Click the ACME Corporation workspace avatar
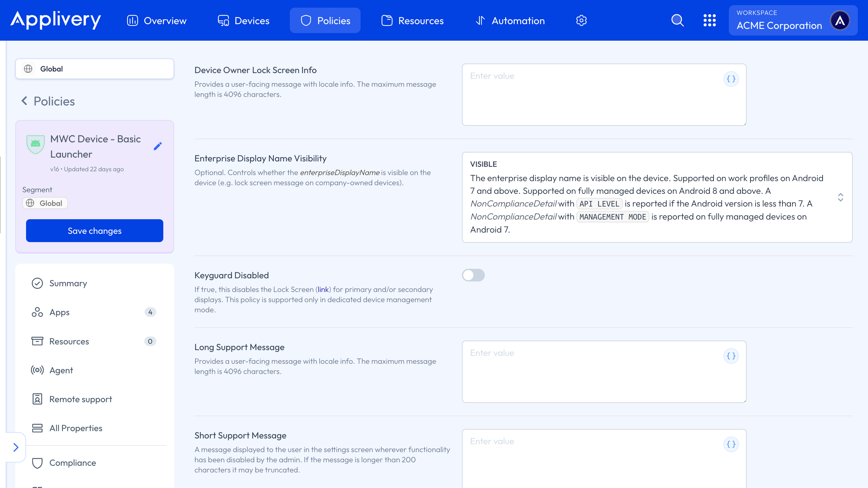 tap(840, 21)
